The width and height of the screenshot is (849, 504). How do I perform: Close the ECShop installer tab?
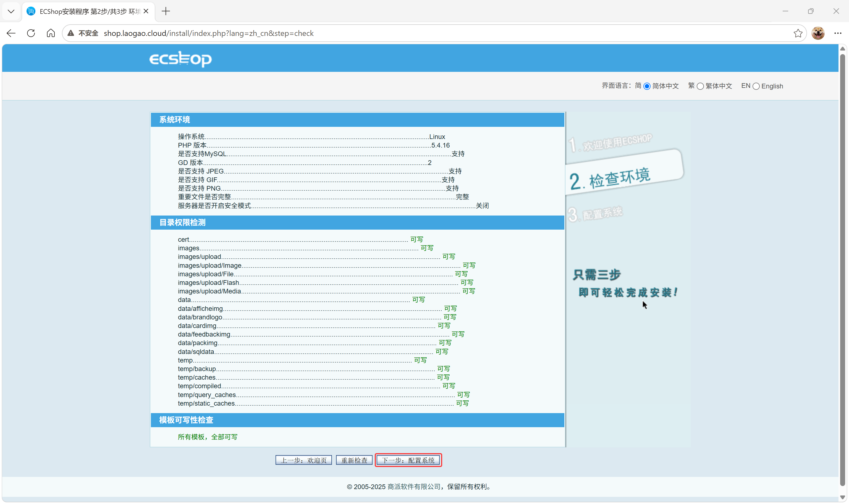pyautogui.click(x=146, y=11)
